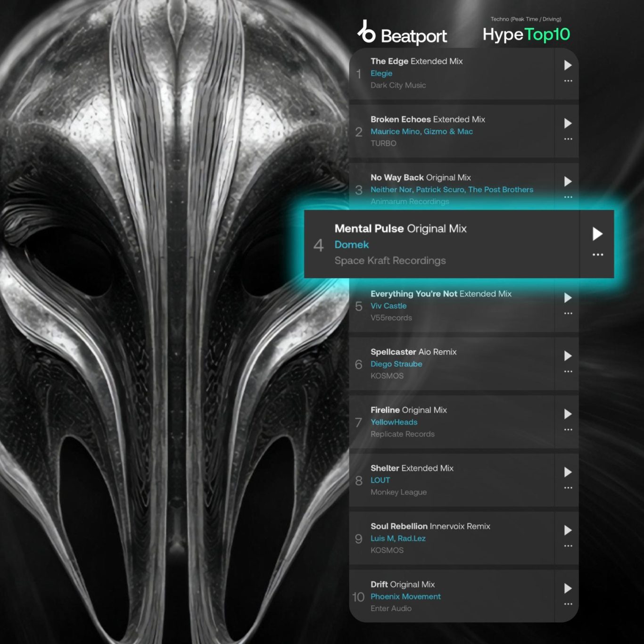Play "The Edge" Extended Mix track

point(568,66)
